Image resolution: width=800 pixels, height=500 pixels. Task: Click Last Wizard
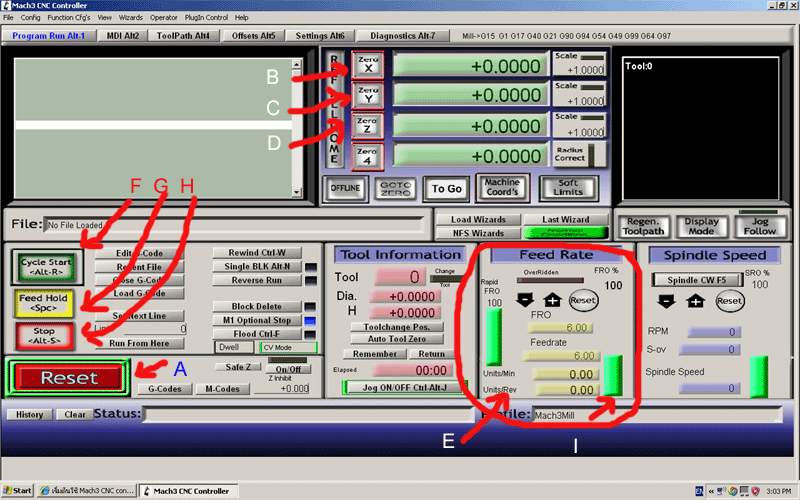click(x=565, y=219)
